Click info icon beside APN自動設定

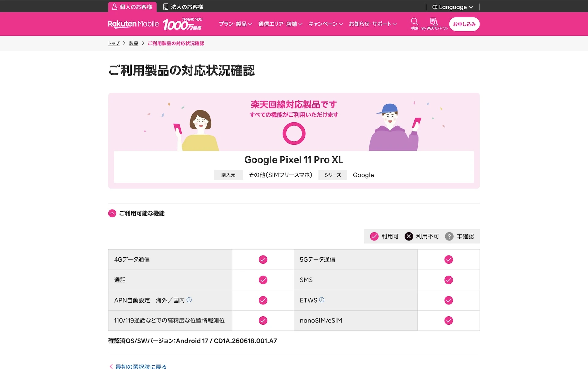coord(189,300)
